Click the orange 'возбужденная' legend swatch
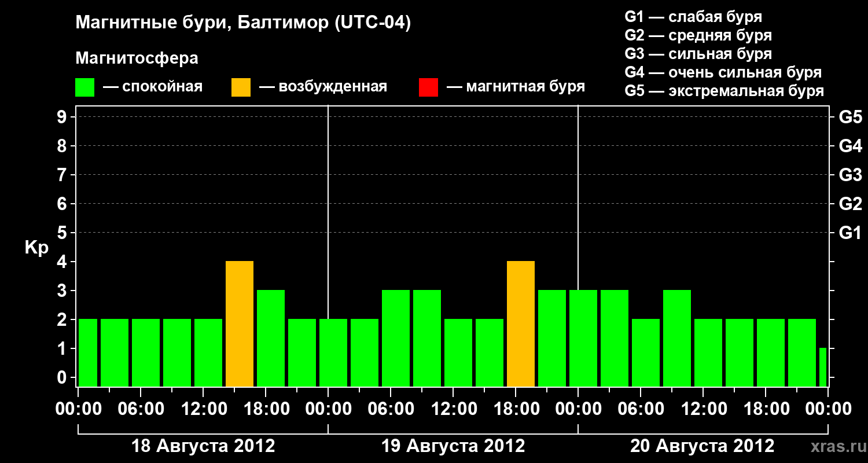The height and width of the screenshot is (463, 868). [241, 87]
